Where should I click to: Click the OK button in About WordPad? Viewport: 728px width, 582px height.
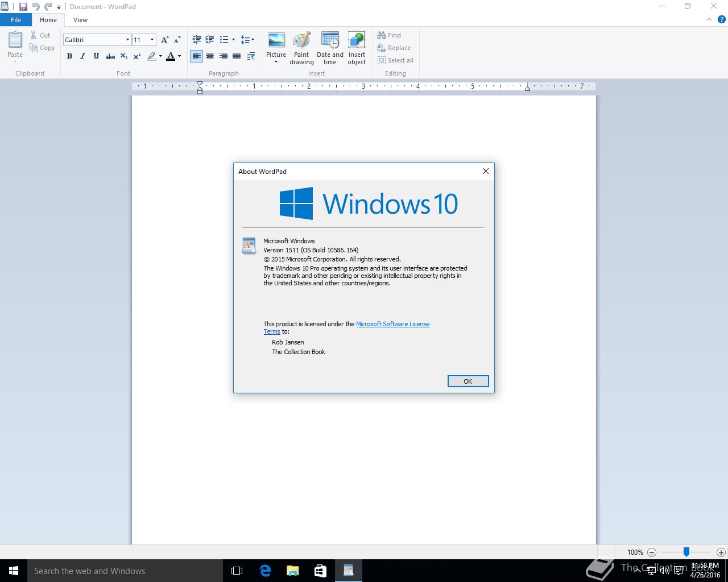coord(468,381)
